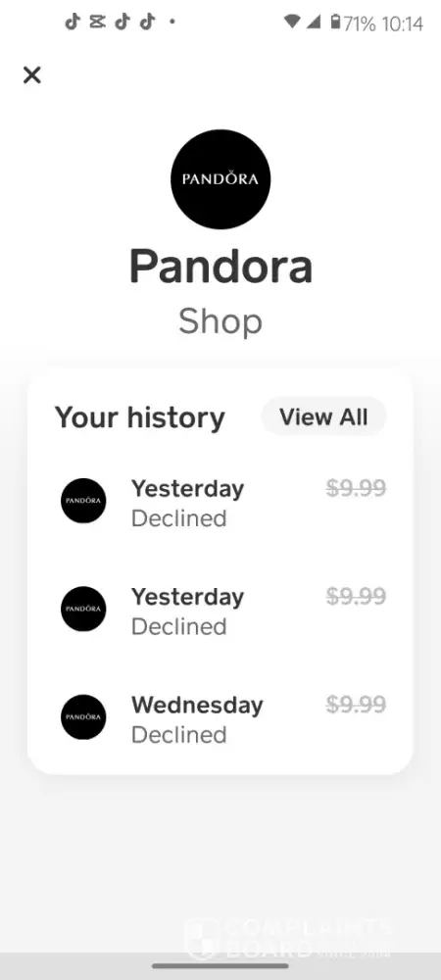
Task: Tap Pandora icon of Wednesday transaction
Action: point(83,717)
